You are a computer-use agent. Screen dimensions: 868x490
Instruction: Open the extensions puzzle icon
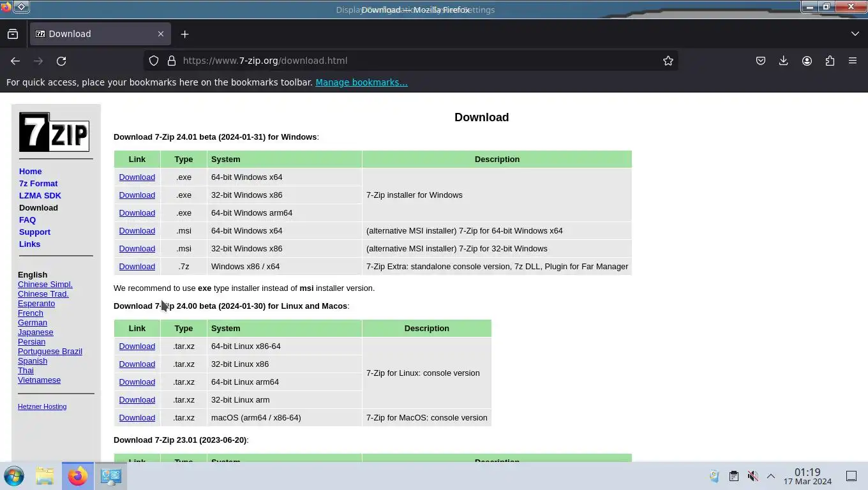pyautogui.click(x=830, y=61)
